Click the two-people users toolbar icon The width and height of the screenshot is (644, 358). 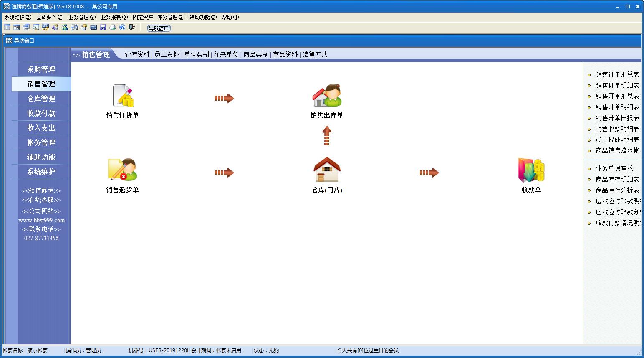(x=65, y=28)
